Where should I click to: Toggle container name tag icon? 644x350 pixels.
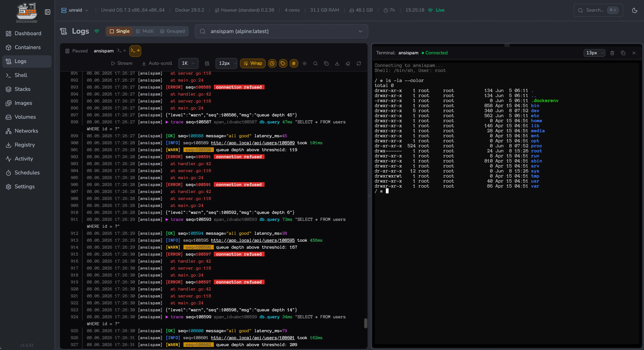(x=283, y=63)
